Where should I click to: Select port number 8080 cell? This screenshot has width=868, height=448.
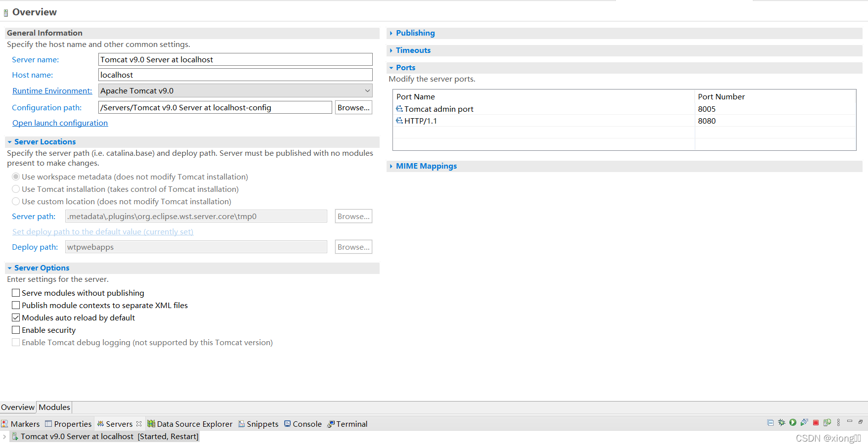coord(707,121)
